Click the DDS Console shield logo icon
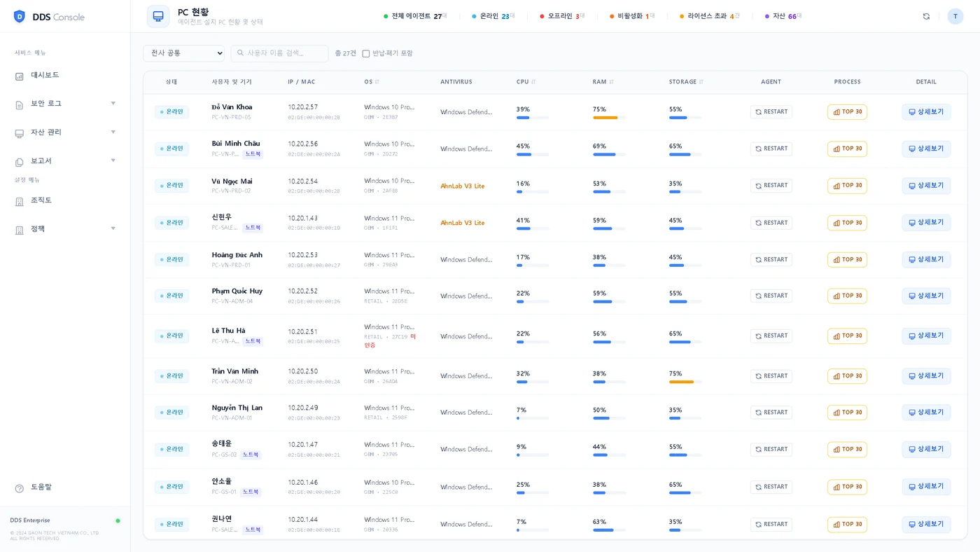980x552 pixels. pyautogui.click(x=20, y=16)
